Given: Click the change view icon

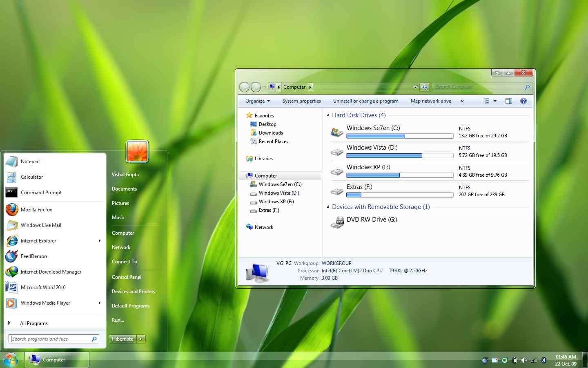Looking at the screenshot, I should (x=486, y=101).
